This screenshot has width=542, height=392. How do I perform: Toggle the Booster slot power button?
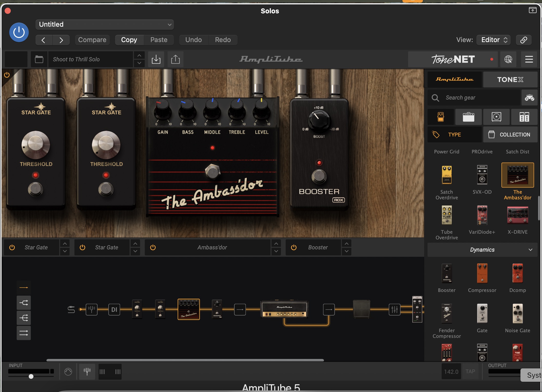[294, 247]
